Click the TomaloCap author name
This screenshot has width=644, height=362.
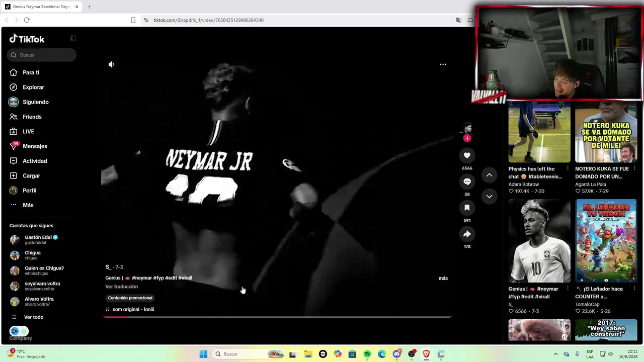[587, 304]
